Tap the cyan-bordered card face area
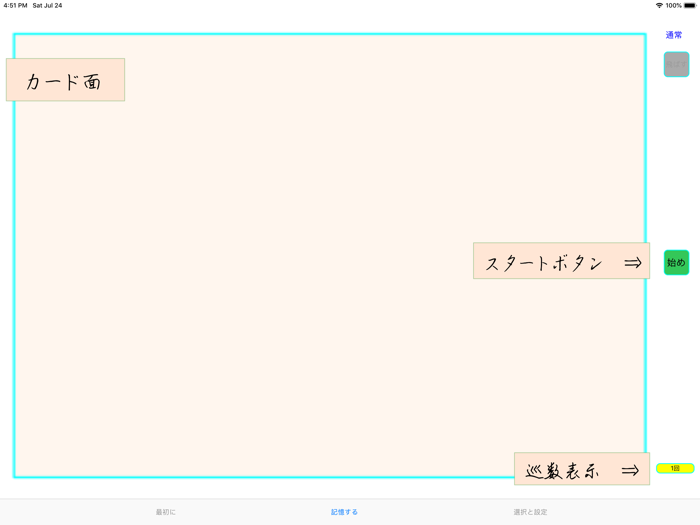 (x=329, y=255)
